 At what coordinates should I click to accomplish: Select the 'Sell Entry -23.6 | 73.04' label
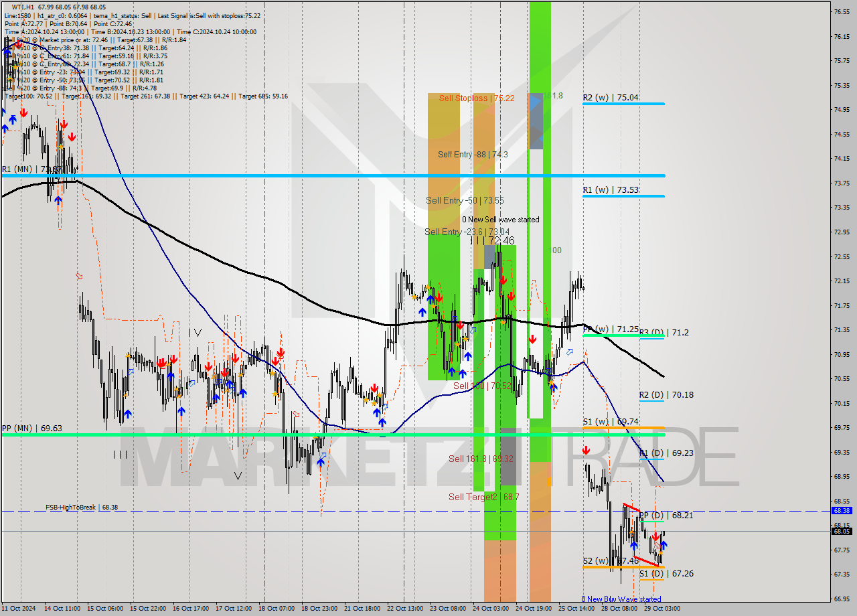[x=467, y=232]
